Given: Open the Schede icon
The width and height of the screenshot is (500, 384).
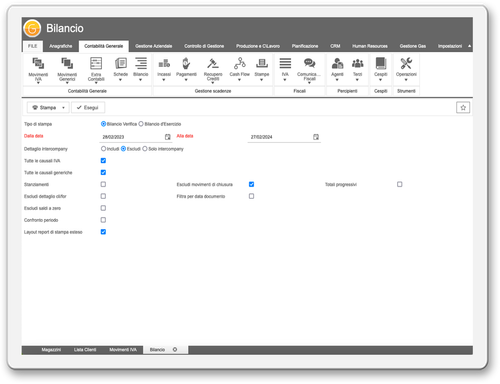Looking at the screenshot, I should [x=121, y=63].
